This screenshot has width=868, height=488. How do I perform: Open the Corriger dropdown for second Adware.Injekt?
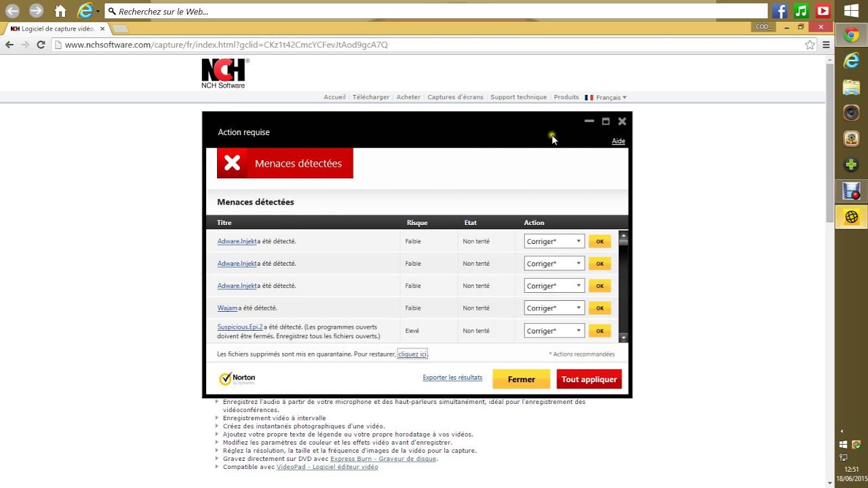(554, 264)
